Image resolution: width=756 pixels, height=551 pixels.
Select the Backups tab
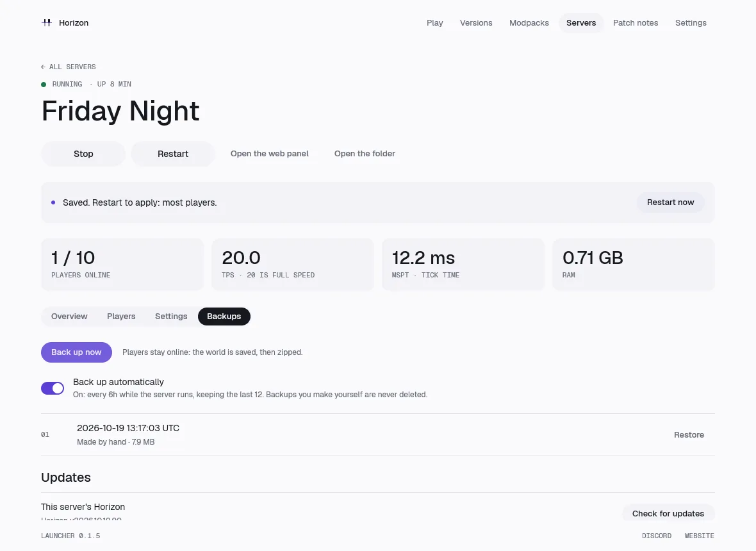[224, 317]
